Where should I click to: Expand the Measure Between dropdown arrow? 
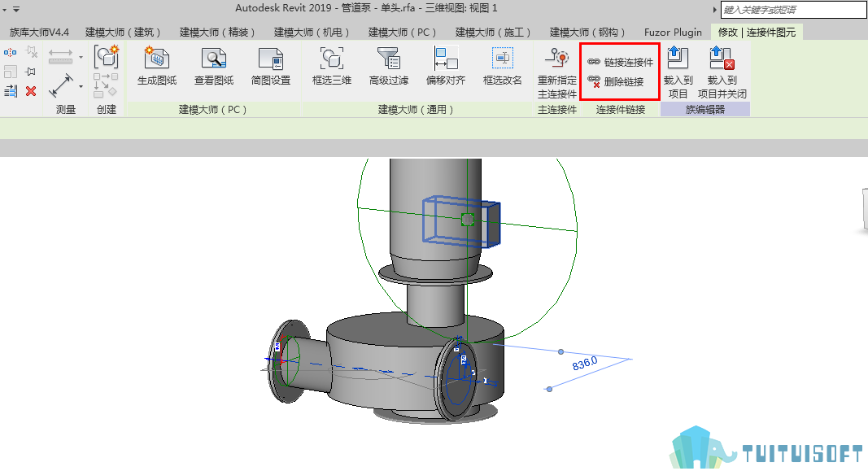click(81, 57)
